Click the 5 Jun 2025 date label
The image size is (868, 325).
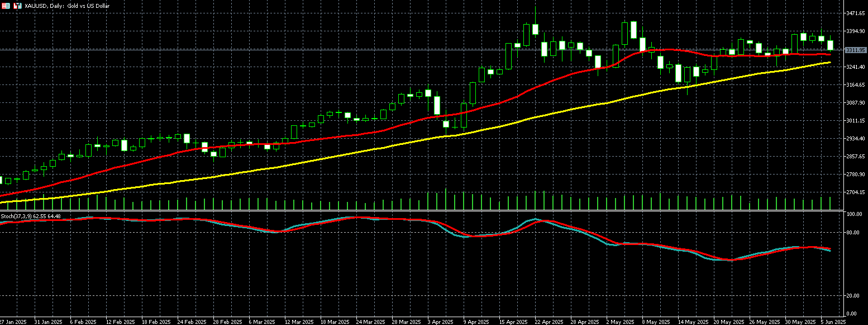click(x=833, y=322)
